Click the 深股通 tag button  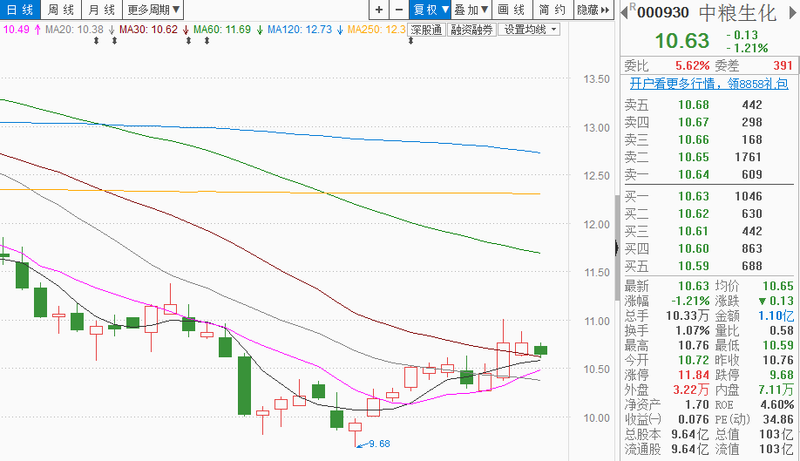tap(426, 30)
